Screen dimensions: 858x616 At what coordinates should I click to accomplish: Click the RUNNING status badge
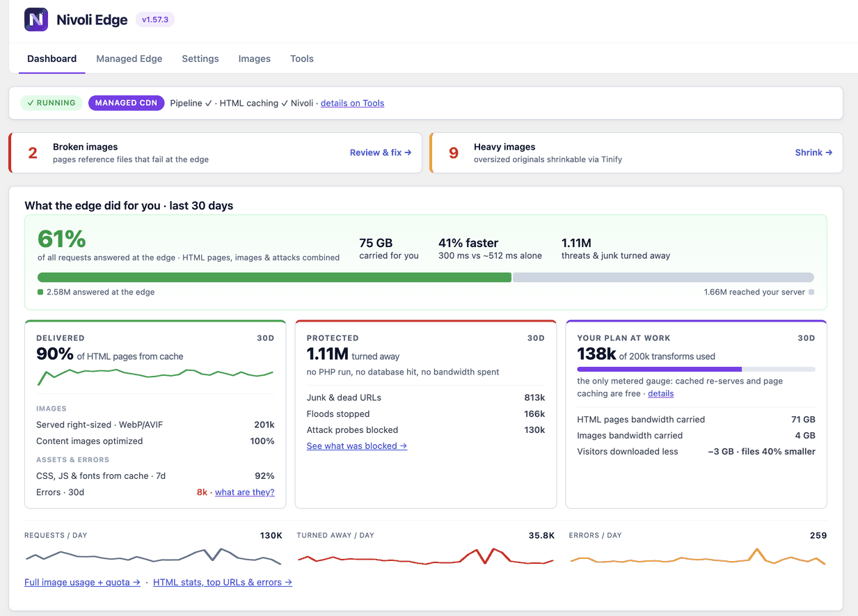tap(51, 103)
